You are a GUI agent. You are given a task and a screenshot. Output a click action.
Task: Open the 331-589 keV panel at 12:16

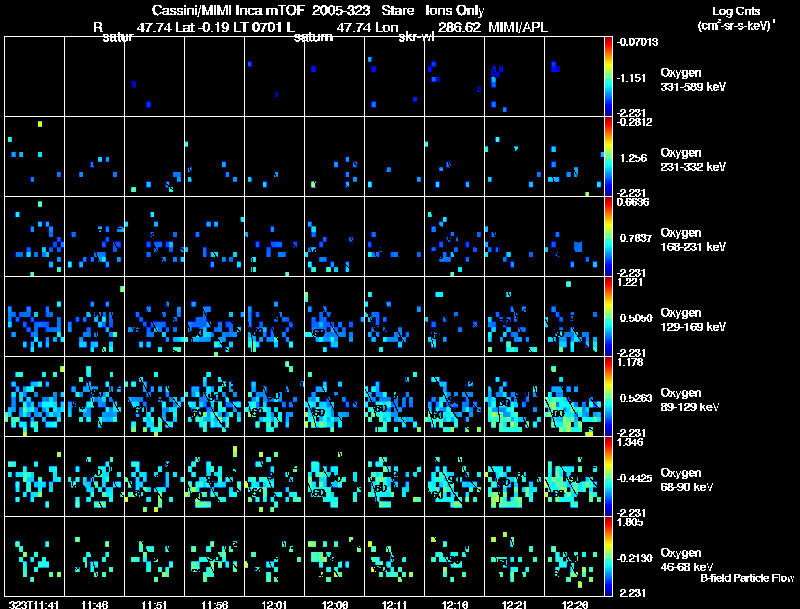pyautogui.click(x=454, y=76)
